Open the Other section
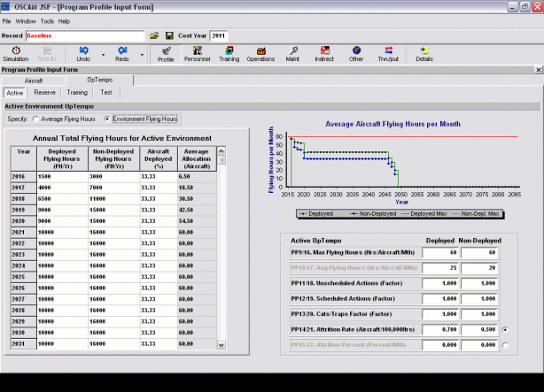This screenshot has height=392, width=544. pyautogui.click(x=356, y=54)
